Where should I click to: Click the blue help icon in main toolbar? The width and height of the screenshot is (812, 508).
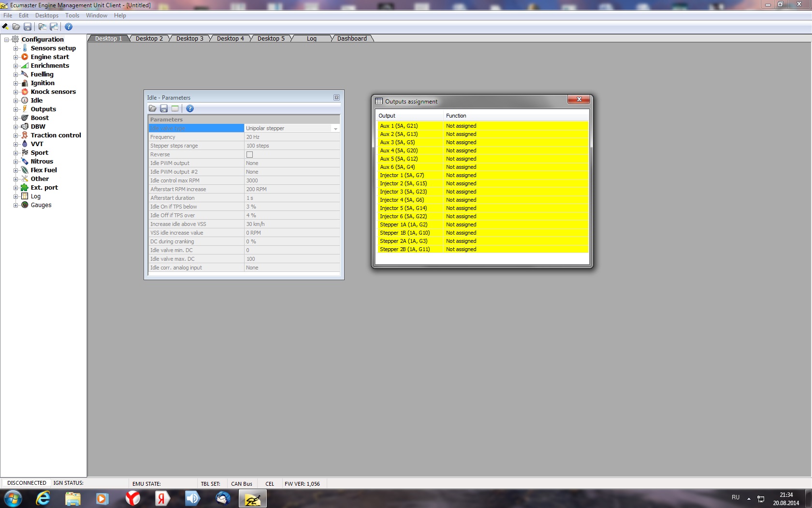69,27
